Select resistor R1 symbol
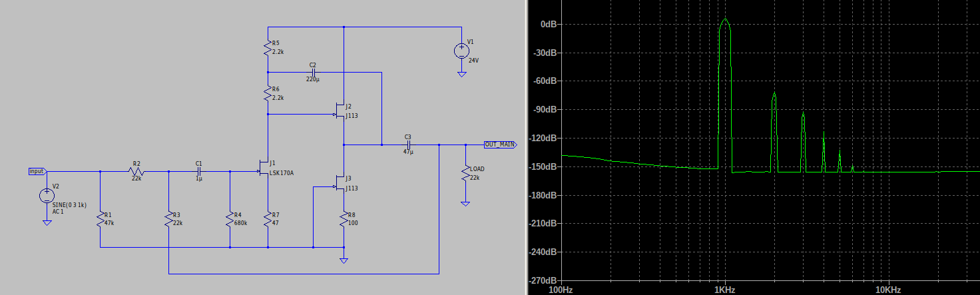Screen dimensions: 980x295 pyautogui.click(x=101, y=219)
